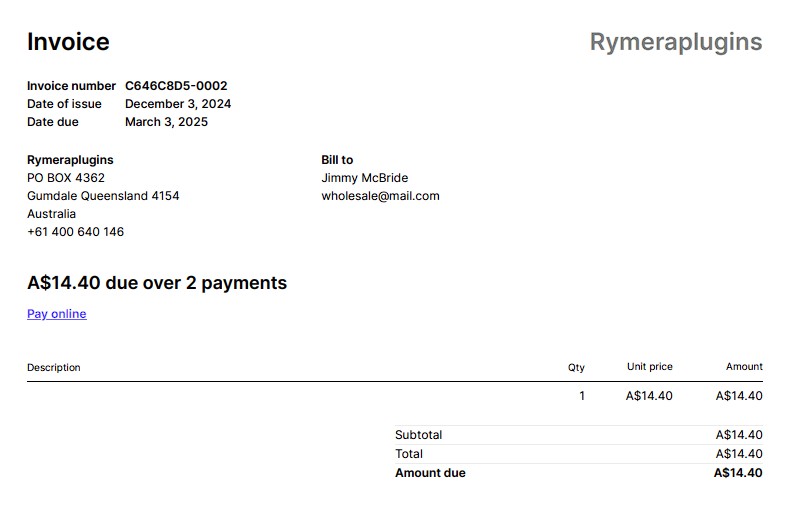Click the A$14.40 due over 2 payments heading
792x511 pixels.
(157, 283)
